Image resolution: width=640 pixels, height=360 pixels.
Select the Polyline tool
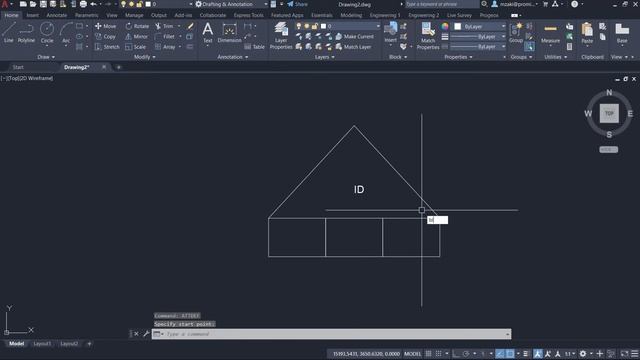point(26,33)
